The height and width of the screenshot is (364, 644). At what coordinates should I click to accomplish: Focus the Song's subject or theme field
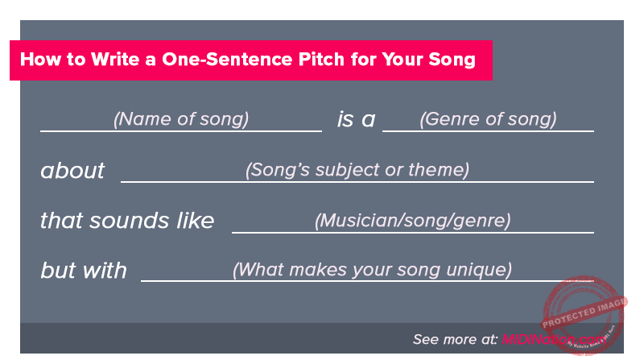tap(357, 171)
